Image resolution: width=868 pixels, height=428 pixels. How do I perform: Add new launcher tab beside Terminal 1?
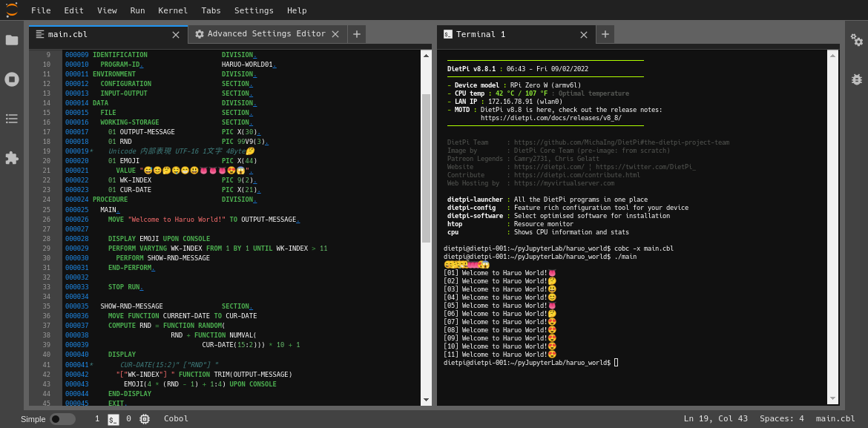605,34
